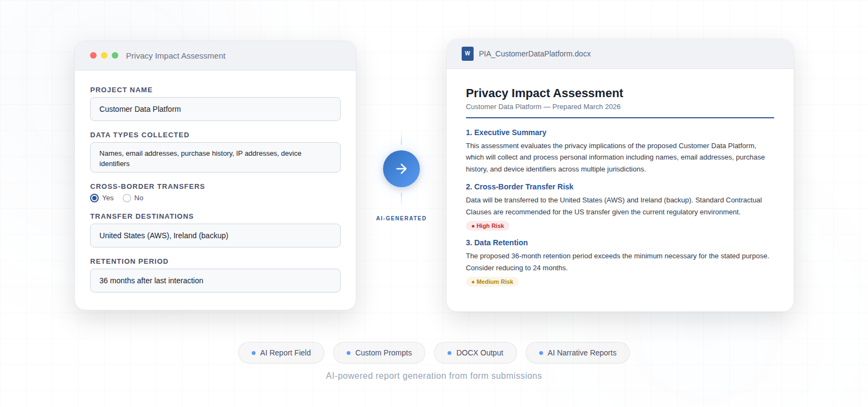Open Cross-Border Transfer Risk section heading
The height and width of the screenshot is (407, 868).
[519, 187]
